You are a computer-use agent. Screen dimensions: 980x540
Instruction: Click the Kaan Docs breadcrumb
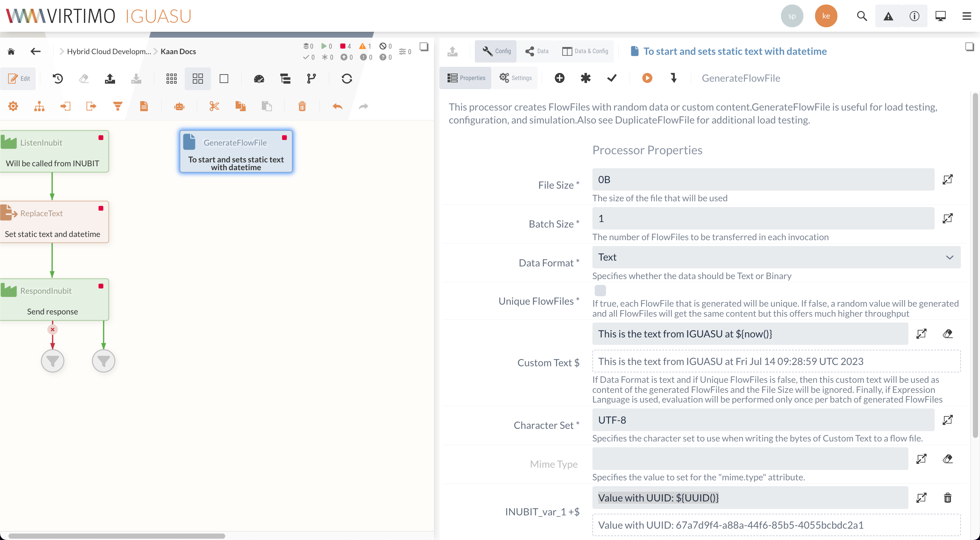(x=178, y=51)
